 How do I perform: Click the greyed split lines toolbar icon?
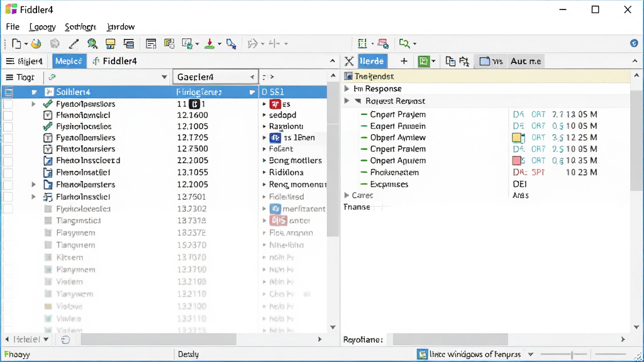click(274, 43)
